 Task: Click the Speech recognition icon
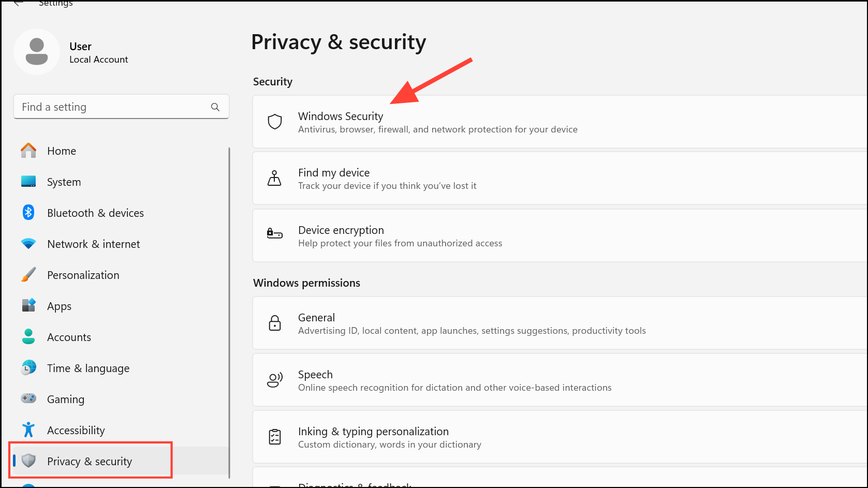(x=275, y=380)
